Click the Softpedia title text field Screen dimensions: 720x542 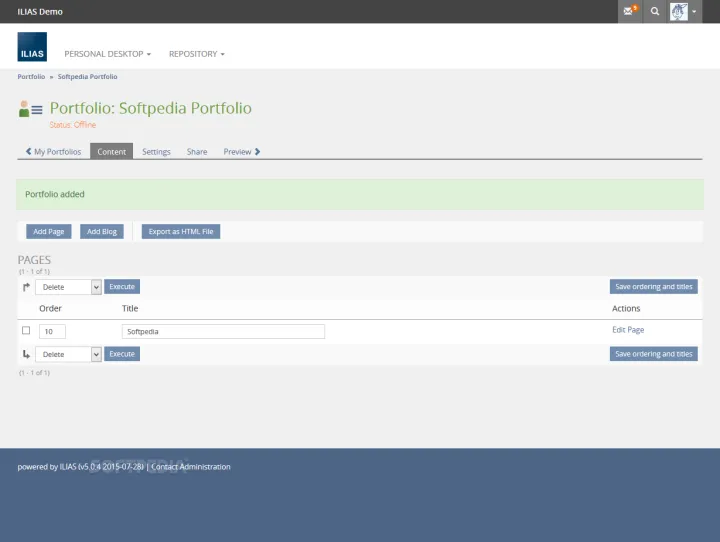tap(223, 331)
